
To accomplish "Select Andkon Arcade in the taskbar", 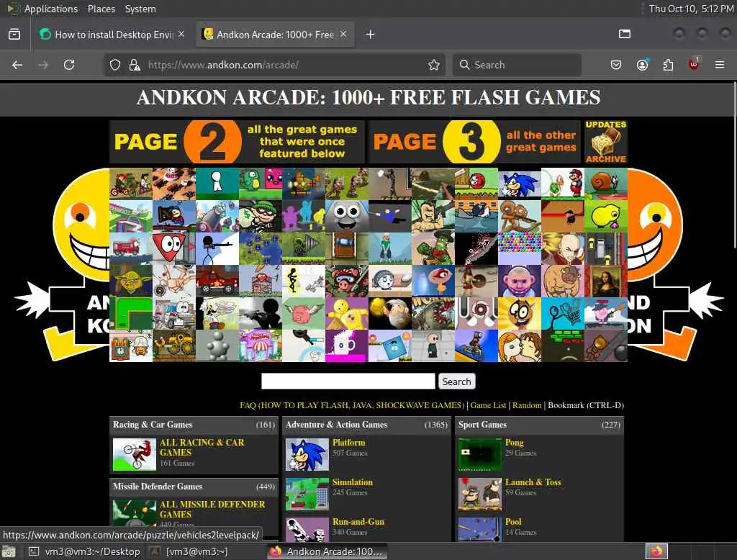I will click(327, 551).
